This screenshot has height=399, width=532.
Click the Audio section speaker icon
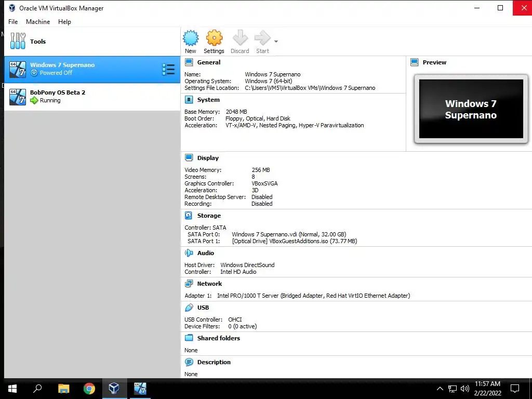(x=189, y=253)
